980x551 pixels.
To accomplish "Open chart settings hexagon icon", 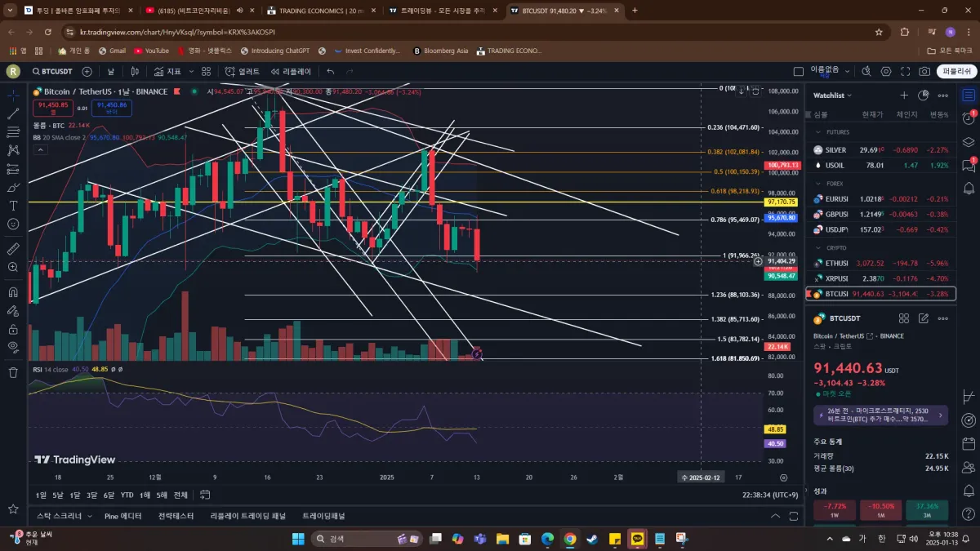I will (885, 72).
